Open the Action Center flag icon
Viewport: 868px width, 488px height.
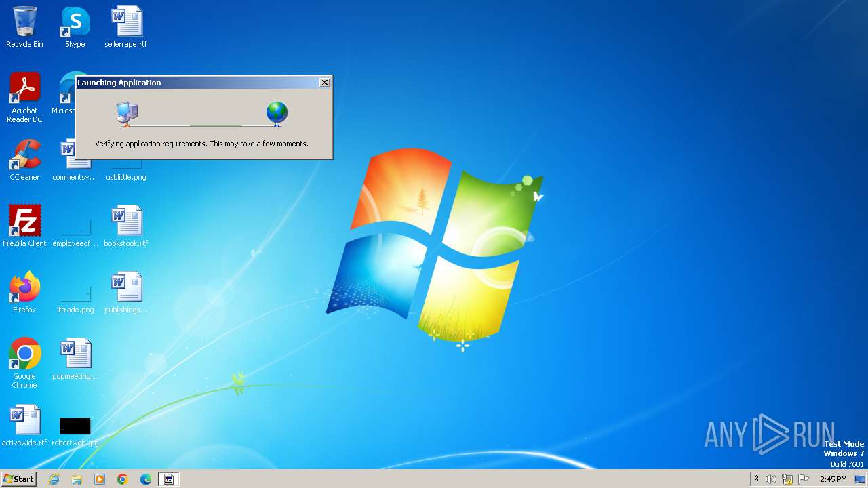point(804,479)
